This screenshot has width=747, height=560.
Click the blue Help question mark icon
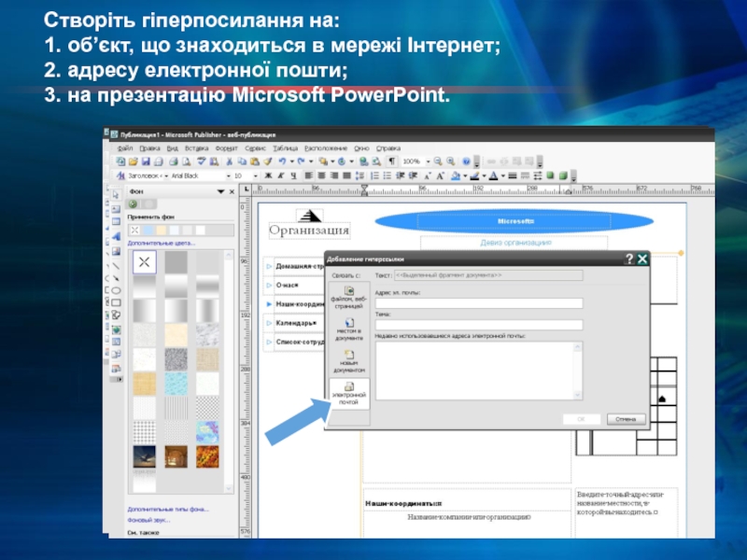(x=466, y=161)
